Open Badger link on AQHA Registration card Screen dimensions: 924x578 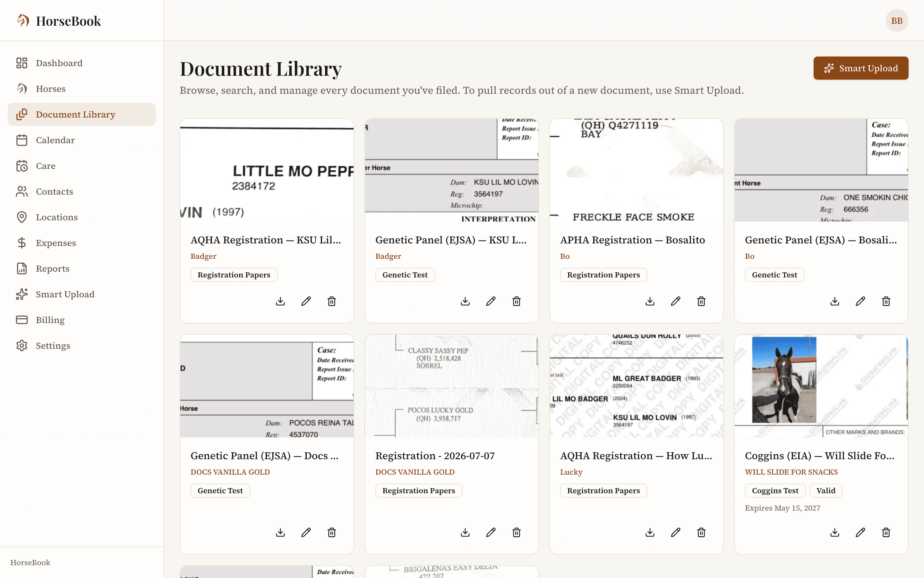pos(203,256)
